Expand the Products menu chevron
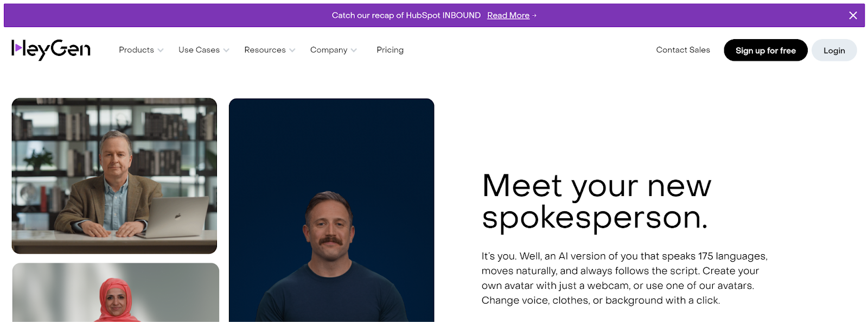The image size is (868, 322). (x=161, y=50)
